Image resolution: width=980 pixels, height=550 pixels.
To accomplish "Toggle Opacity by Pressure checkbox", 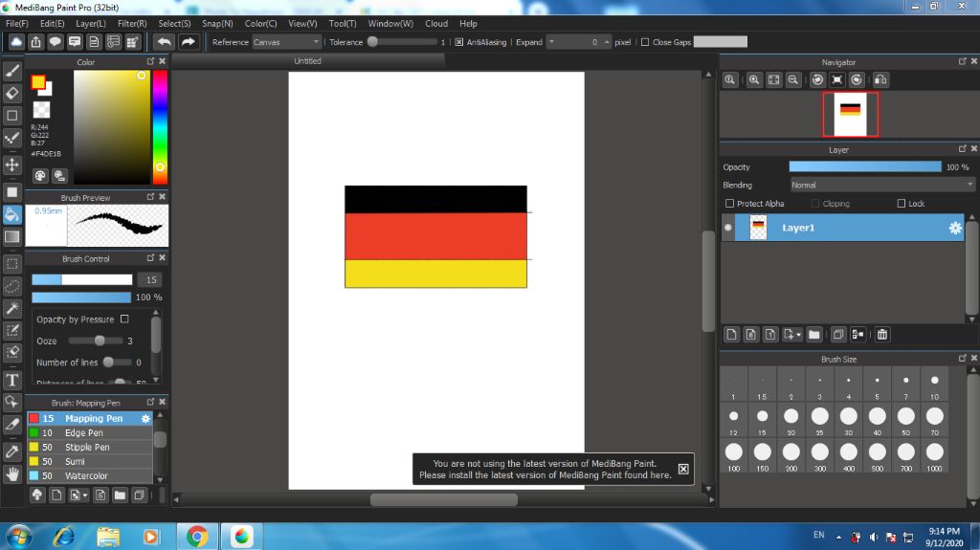I will (x=124, y=319).
